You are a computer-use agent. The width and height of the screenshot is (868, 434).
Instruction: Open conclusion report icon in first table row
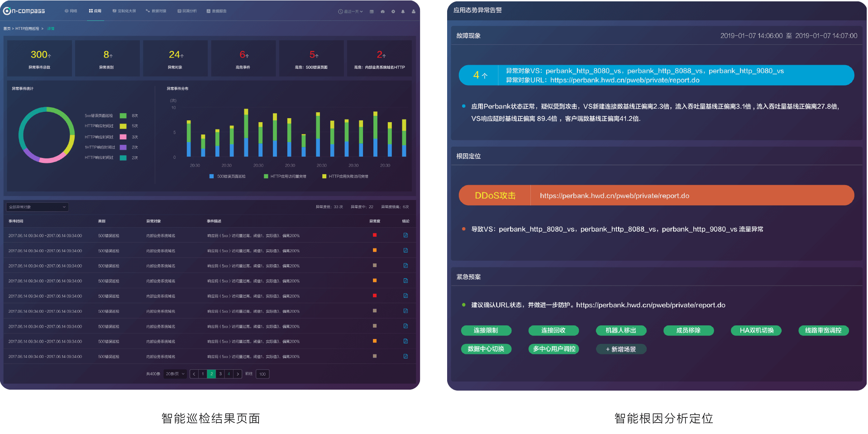click(405, 235)
